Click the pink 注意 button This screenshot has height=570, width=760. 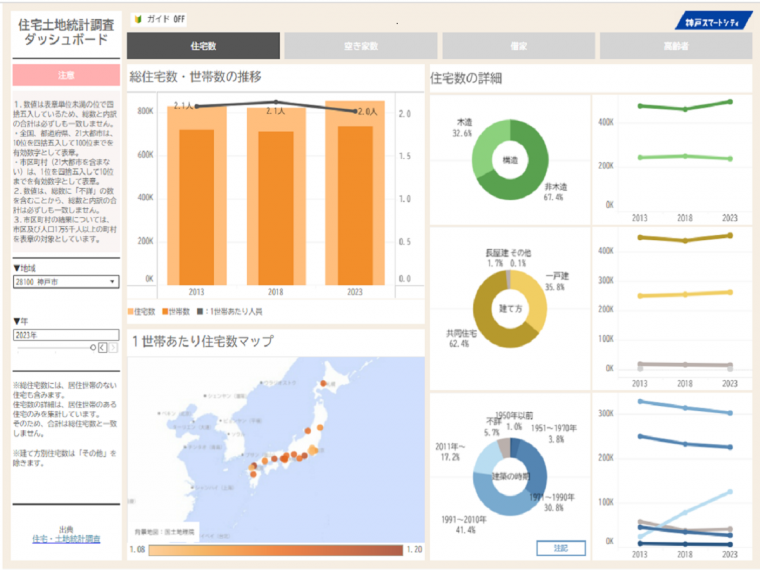point(66,75)
